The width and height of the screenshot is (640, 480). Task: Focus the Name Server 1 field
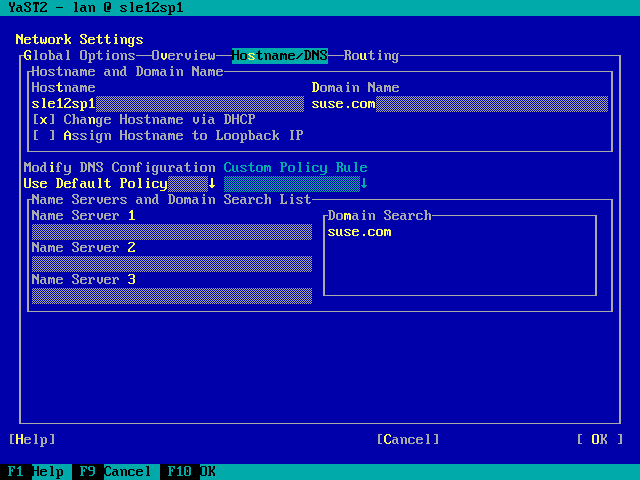point(171,232)
